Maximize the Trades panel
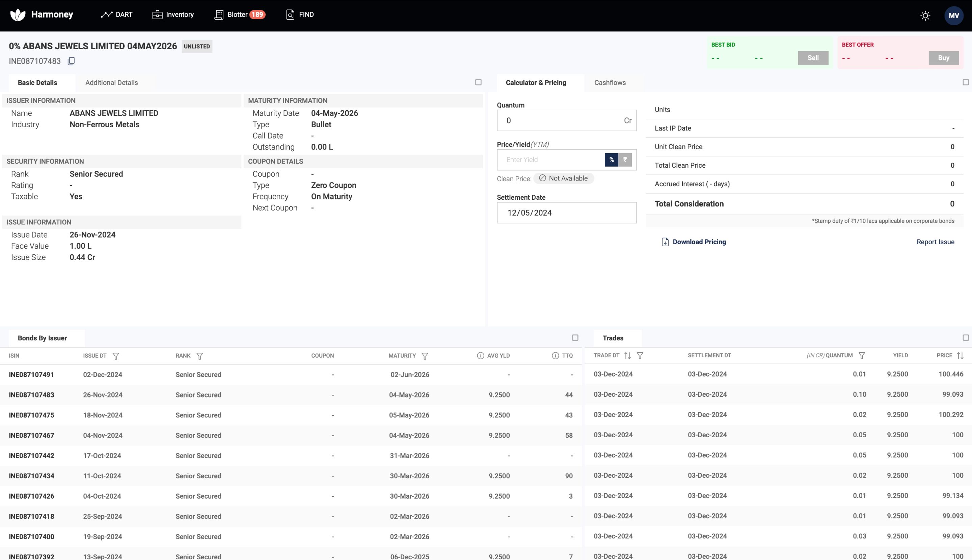Image resolution: width=972 pixels, height=560 pixels. click(966, 338)
